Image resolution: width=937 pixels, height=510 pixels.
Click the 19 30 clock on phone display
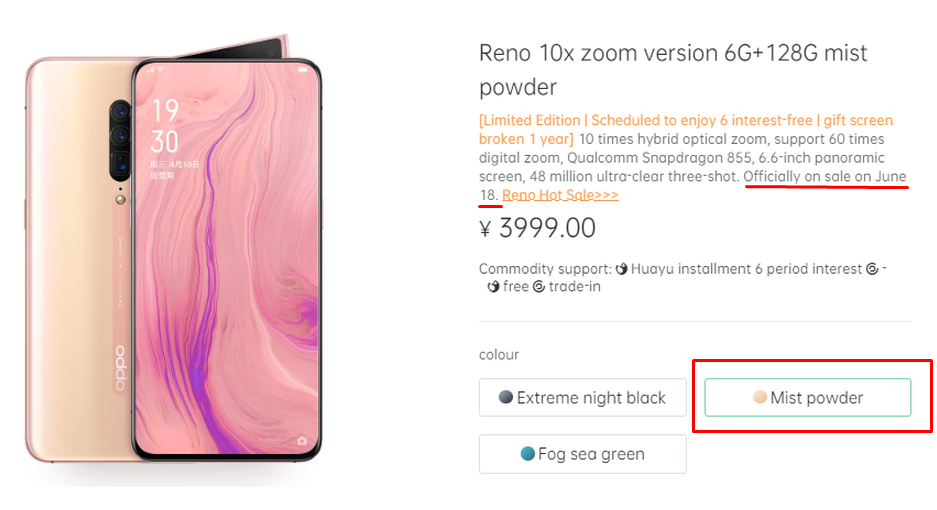(166, 125)
